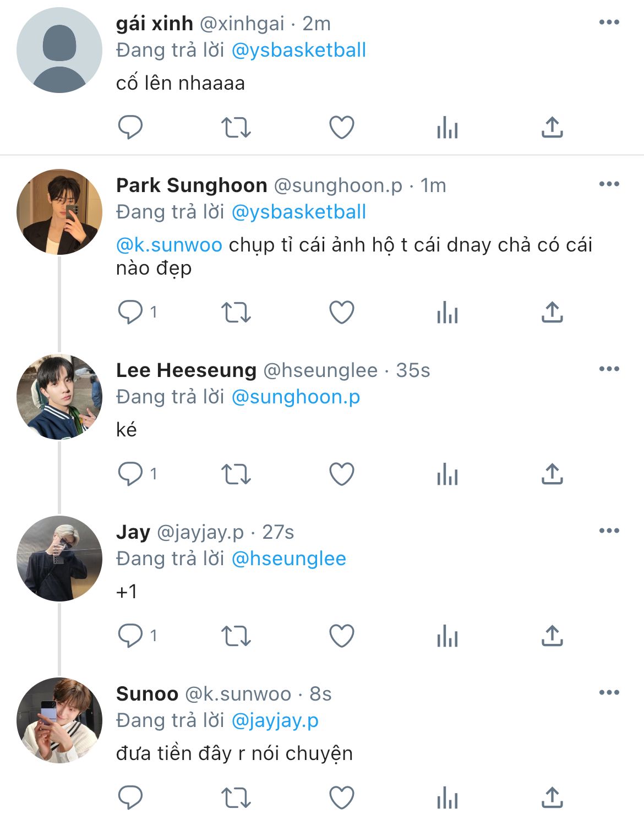Retweet Lee Heeseung's reply
Viewport: 644px width, 820px height.
[x=236, y=474]
